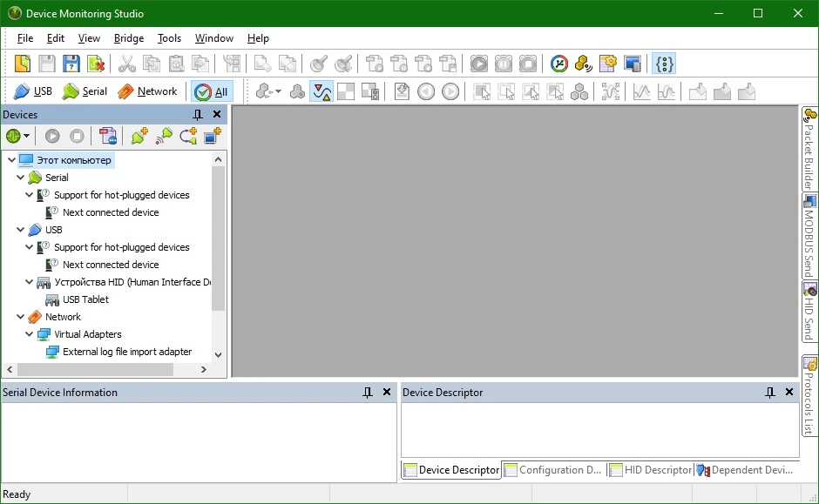
Task: Open the Tools menu
Action: click(169, 38)
